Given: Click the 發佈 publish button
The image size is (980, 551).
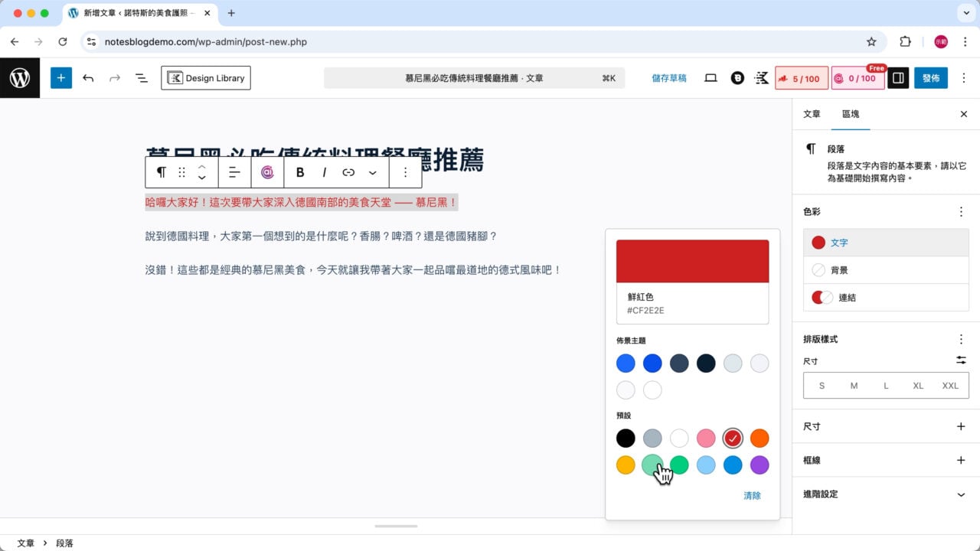Looking at the screenshot, I should tap(931, 77).
